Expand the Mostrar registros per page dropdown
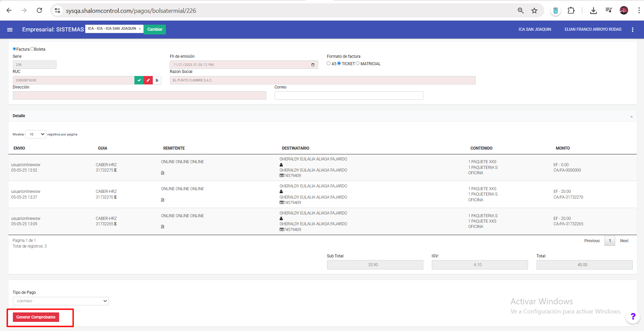Viewport: 644px width, 331px height. click(36, 134)
